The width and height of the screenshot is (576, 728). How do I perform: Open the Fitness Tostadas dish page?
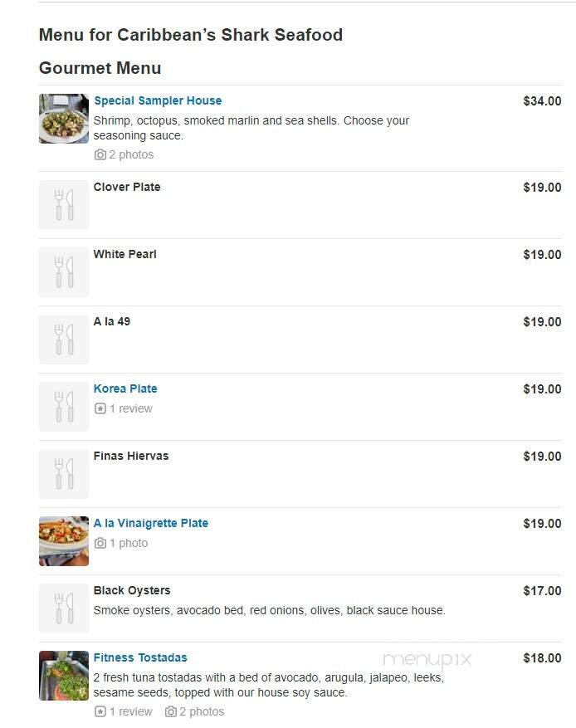click(x=139, y=657)
